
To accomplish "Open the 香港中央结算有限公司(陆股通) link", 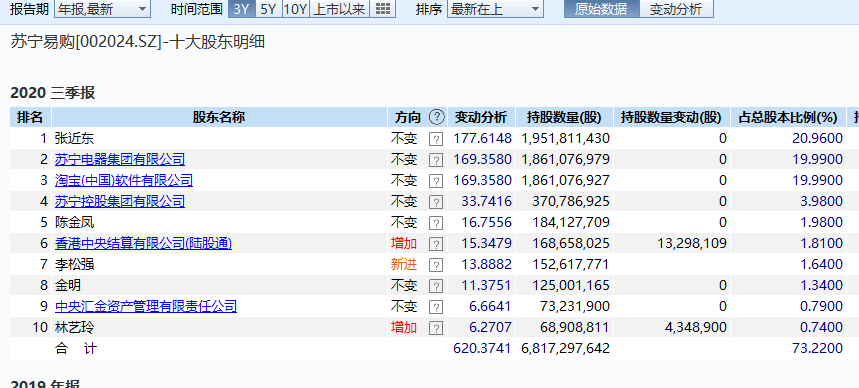I will click(x=144, y=243).
